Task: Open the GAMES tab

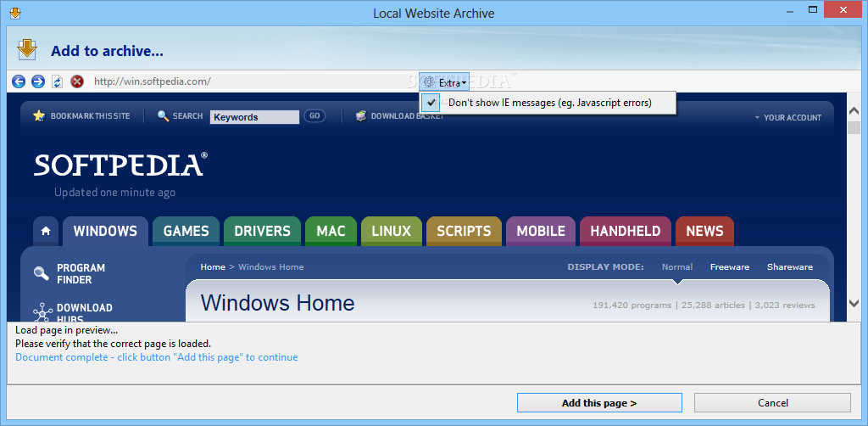Action: [x=186, y=231]
